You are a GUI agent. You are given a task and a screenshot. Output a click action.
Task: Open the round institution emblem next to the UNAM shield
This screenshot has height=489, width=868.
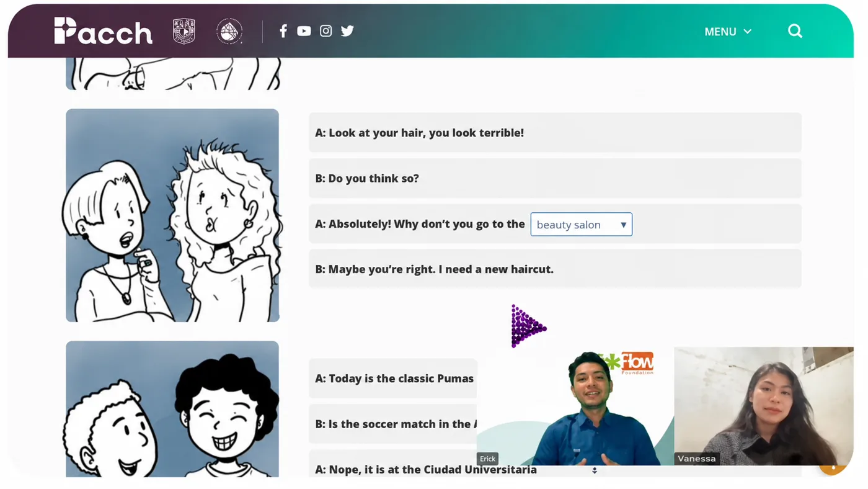[229, 31]
